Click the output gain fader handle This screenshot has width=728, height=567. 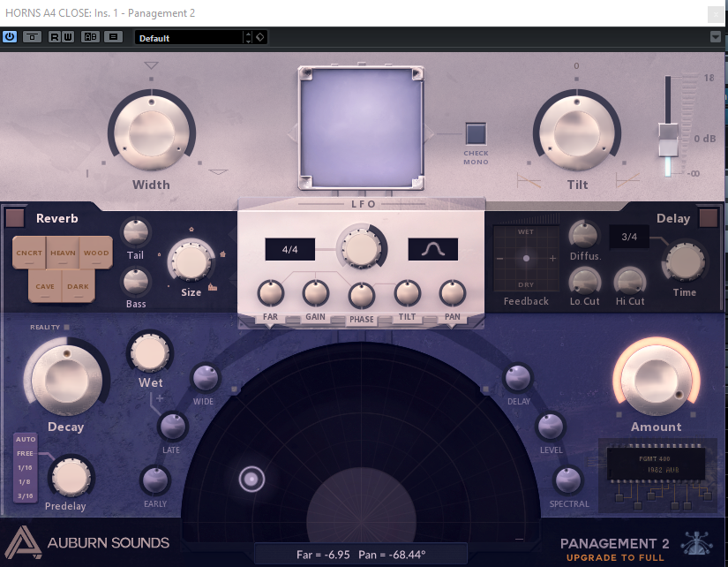pos(668,139)
